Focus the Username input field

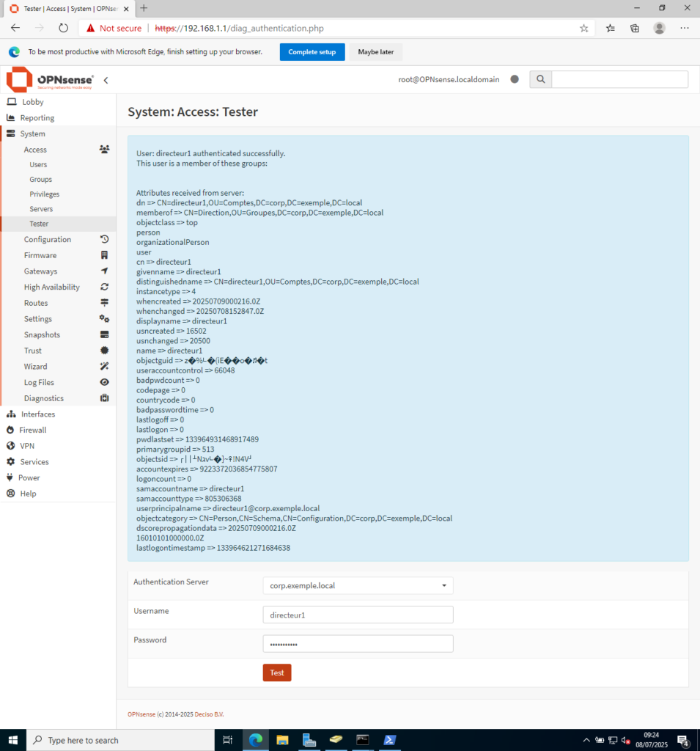[358, 615]
